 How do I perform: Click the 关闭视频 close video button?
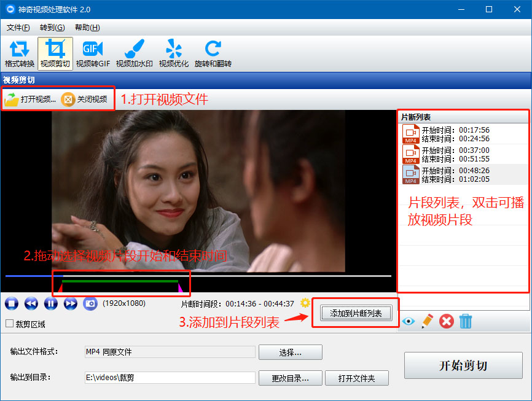pyautogui.click(x=85, y=99)
